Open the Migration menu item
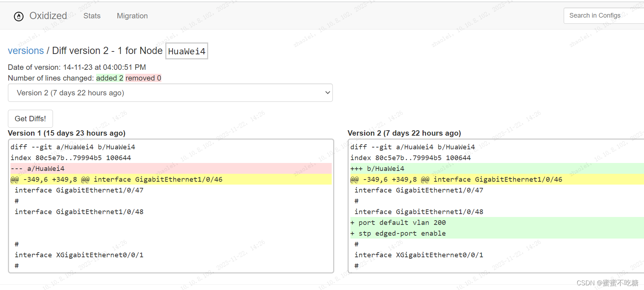The image size is (644, 290). (x=132, y=16)
